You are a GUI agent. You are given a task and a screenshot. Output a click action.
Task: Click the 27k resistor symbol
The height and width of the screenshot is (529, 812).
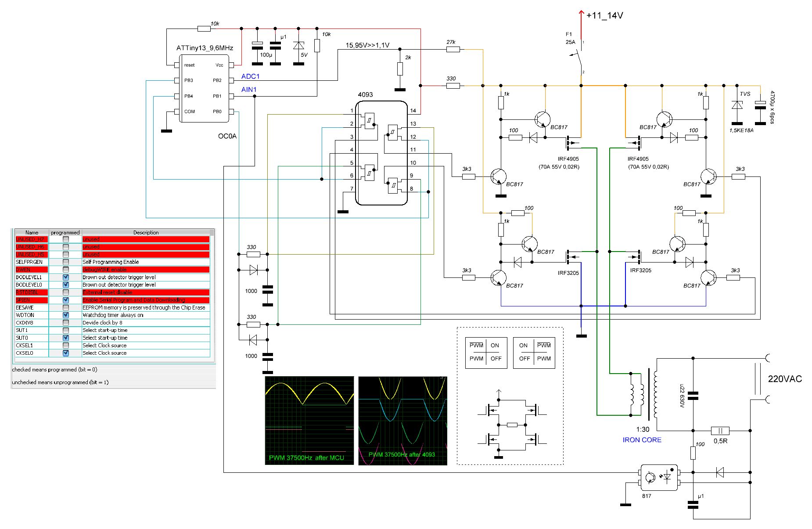(453, 50)
